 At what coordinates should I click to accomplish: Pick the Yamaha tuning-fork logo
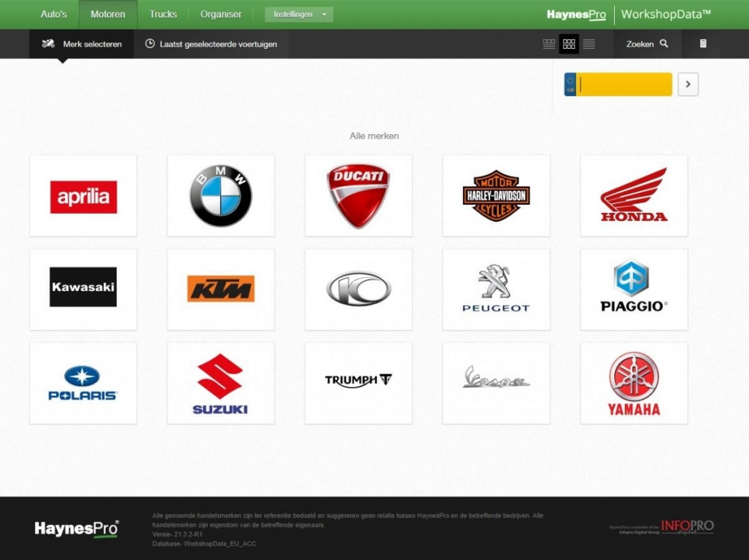pos(634,384)
